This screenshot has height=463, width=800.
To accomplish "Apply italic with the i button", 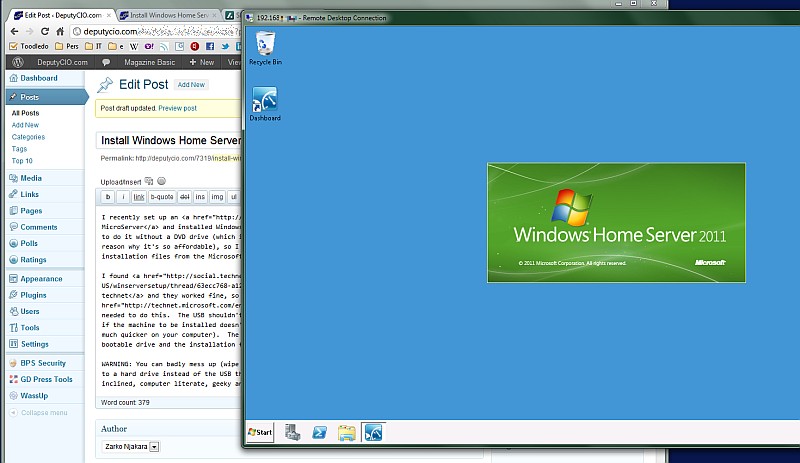I will click(x=123, y=197).
